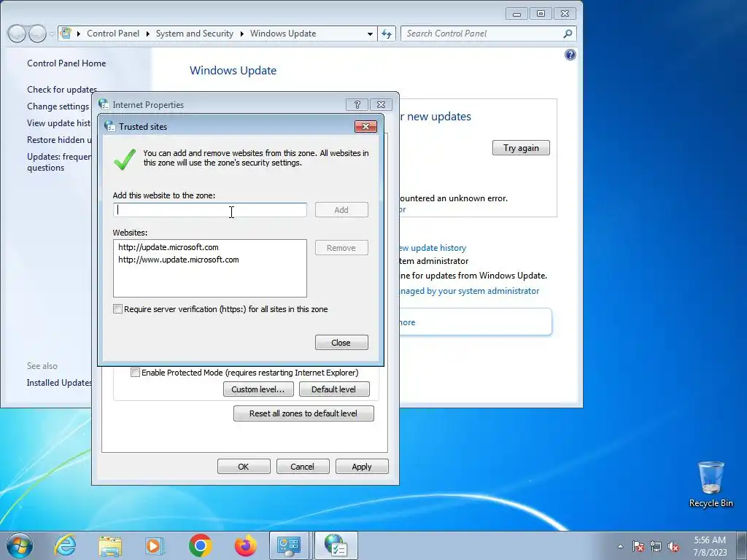Open Windows Media Player taskbar icon
Viewport: 747px width, 560px height.
coord(155,545)
